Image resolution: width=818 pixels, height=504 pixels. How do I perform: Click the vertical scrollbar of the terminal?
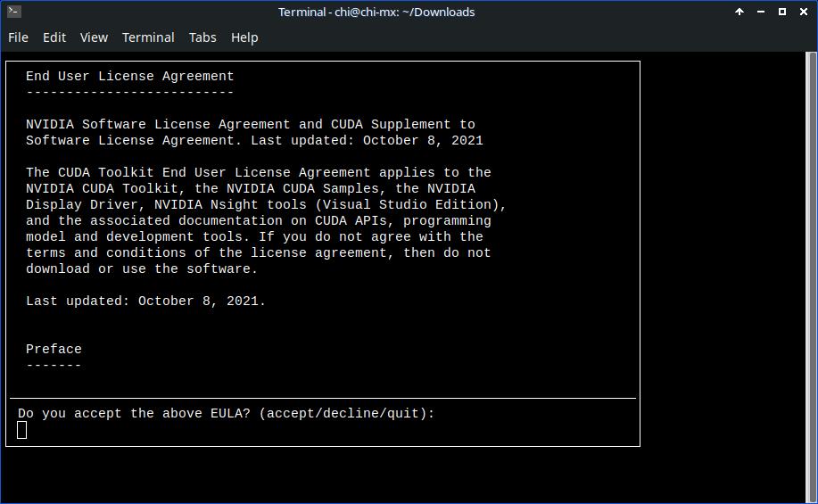coord(811,277)
